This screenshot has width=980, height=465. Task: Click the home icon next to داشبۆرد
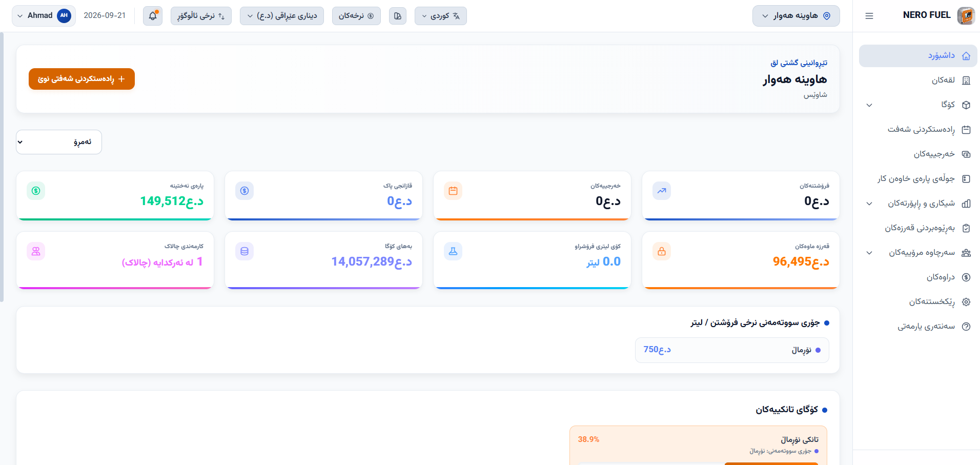pos(966,56)
